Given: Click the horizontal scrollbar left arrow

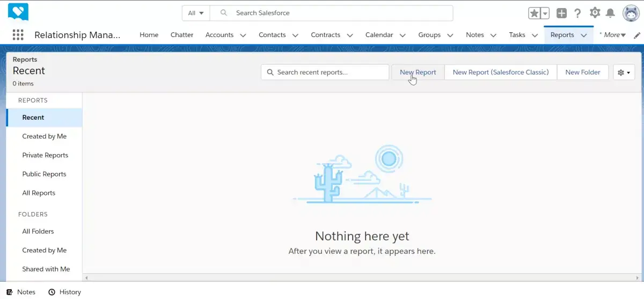Looking at the screenshot, I should (x=86, y=278).
